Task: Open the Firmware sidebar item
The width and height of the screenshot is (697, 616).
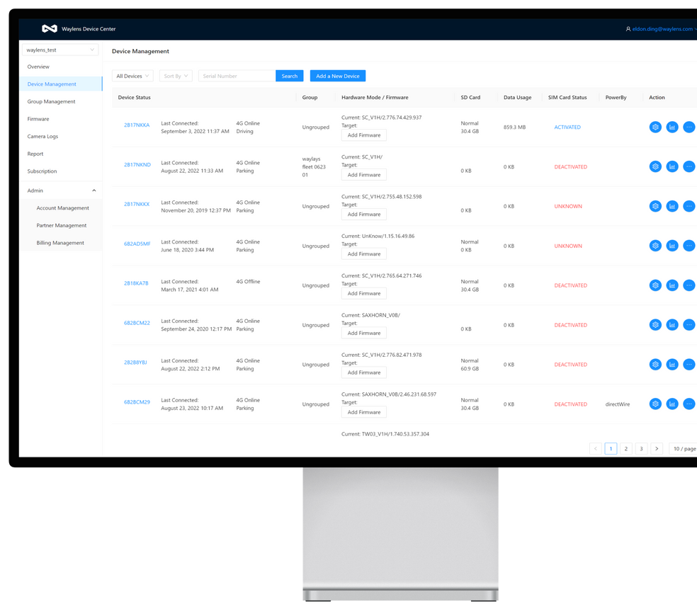Action: tap(61, 119)
